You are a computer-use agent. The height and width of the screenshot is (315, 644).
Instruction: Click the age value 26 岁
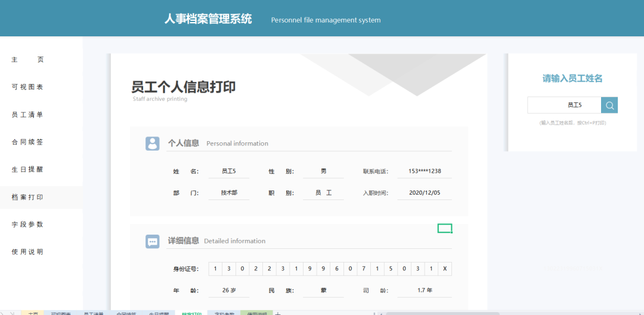click(229, 291)
